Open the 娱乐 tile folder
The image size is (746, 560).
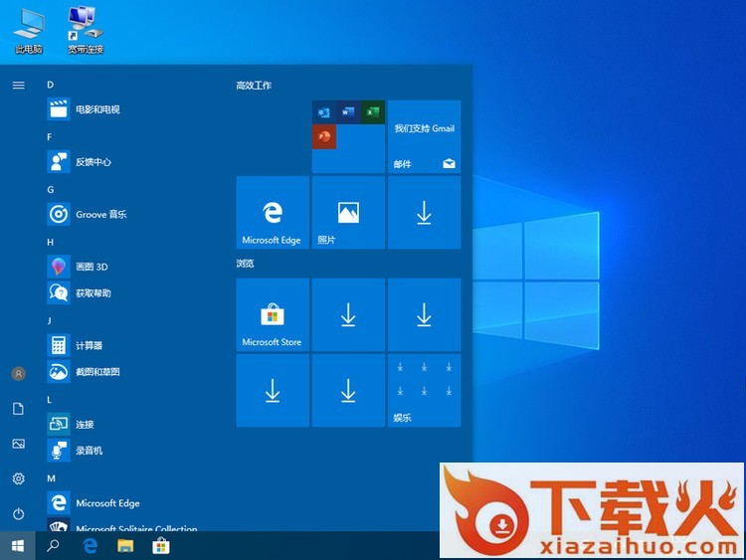(424, 390)
